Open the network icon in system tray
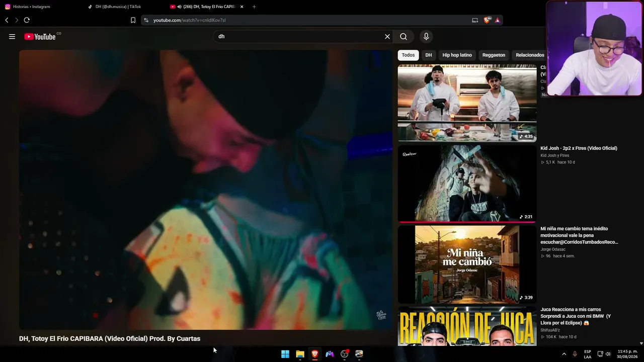The width and height of the screenshot is (644, 362). (600, 354)
